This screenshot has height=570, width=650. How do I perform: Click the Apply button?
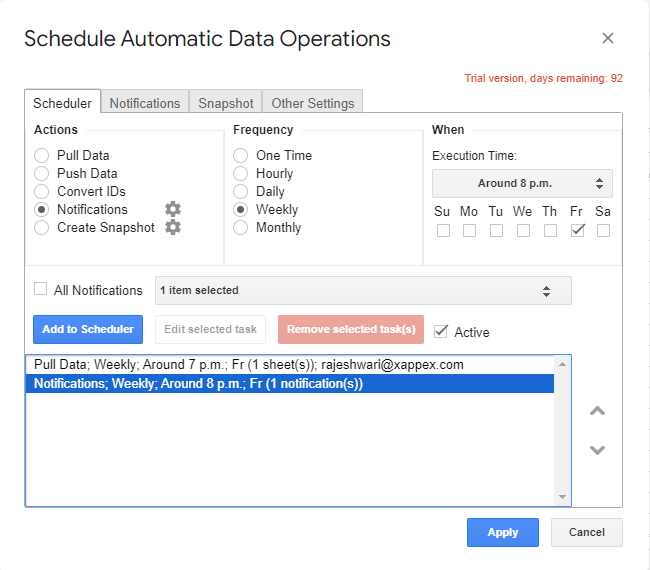coord(502,532)
